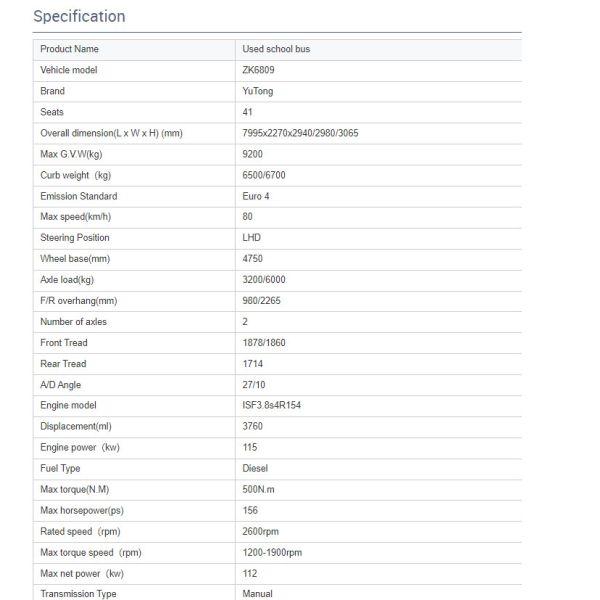Select the Euro 4 emission value
This screenshot has height=600, width=600.
[x=257, y=196]
